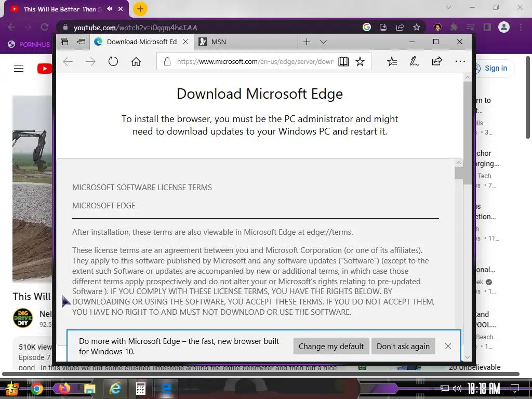Viewport: 532px width, 399px height.
Task: Click Chrome back arrow
Action: (x=11, y=27)
